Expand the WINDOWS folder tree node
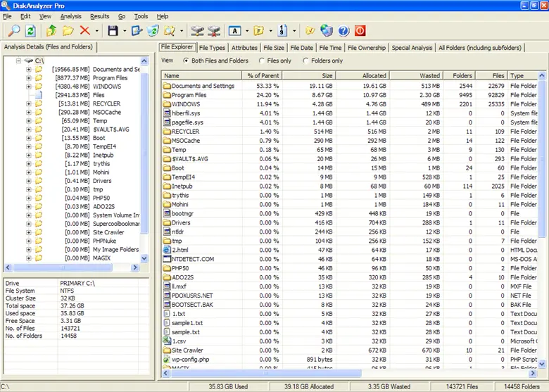Image resolution: width=549 pixels, height=392 pixels. click(x=28, y=87)
